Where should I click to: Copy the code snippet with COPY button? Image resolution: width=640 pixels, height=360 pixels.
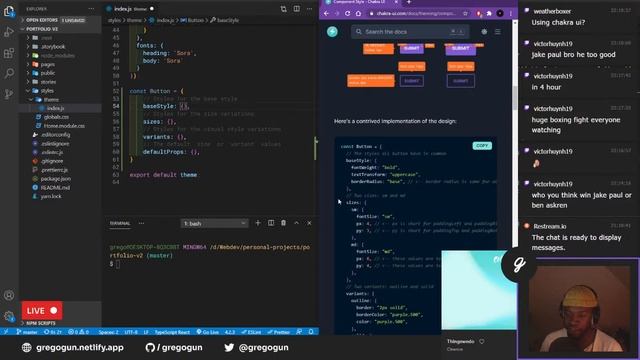click(482, 146)
